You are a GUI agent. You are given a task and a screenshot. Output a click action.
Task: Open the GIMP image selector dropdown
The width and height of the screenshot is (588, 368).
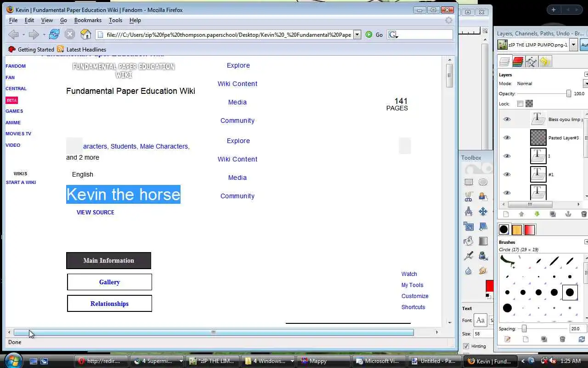point(573,45)
